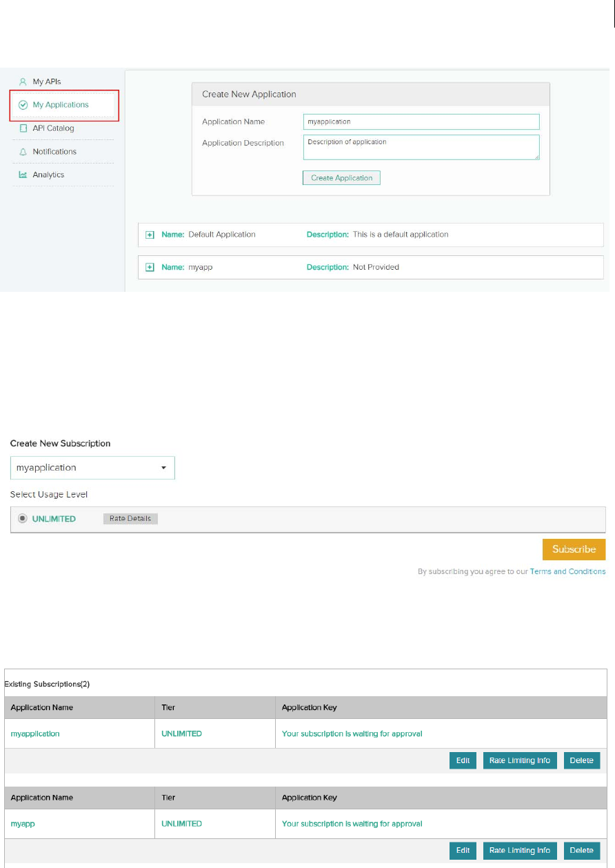Click the Notifications bell icon

click(23, 152)
